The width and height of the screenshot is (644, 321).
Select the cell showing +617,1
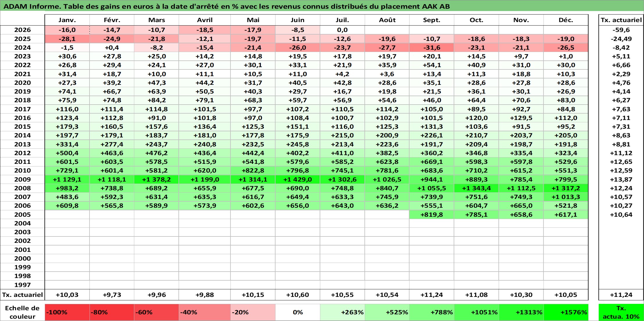point(566,215)
